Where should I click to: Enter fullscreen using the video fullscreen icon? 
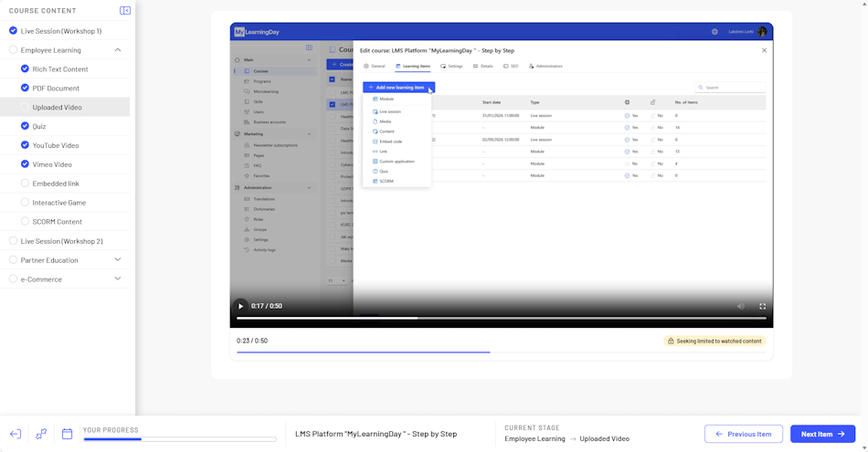click(762, 306)
